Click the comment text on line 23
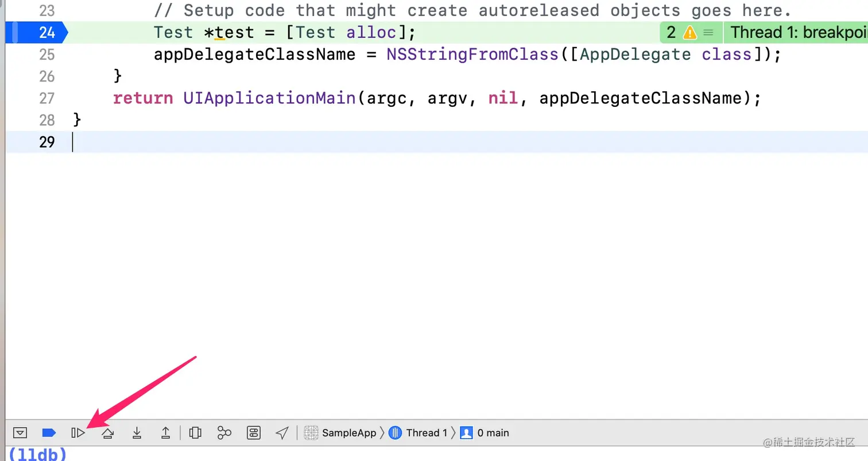 point(472,11)
